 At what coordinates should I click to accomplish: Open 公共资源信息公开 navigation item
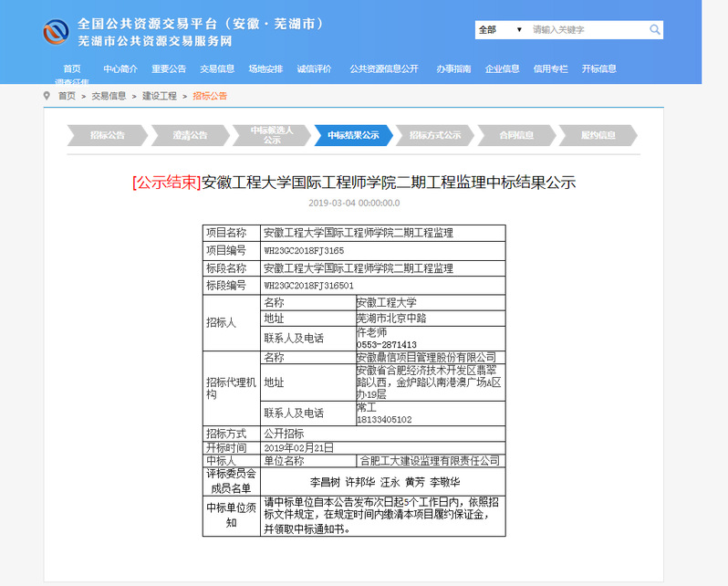tap(383, 68)
